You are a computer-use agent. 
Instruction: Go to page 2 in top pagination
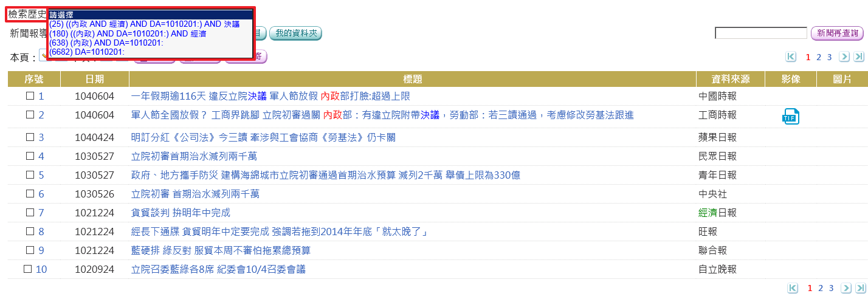point(819,57)
